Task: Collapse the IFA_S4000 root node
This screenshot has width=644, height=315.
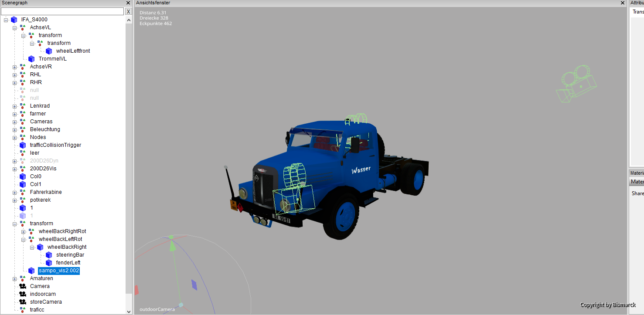Action: pyautogui.click(x=6, y=20)
